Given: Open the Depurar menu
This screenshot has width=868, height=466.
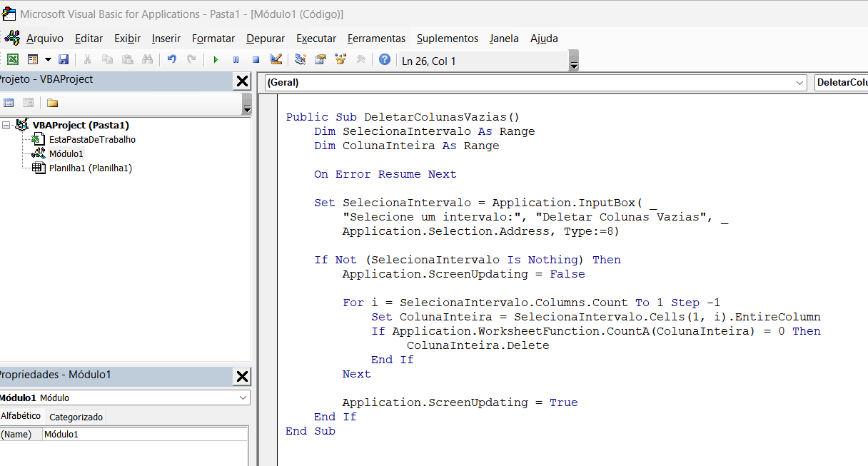Looking at the screenshot, I should 266,39.
